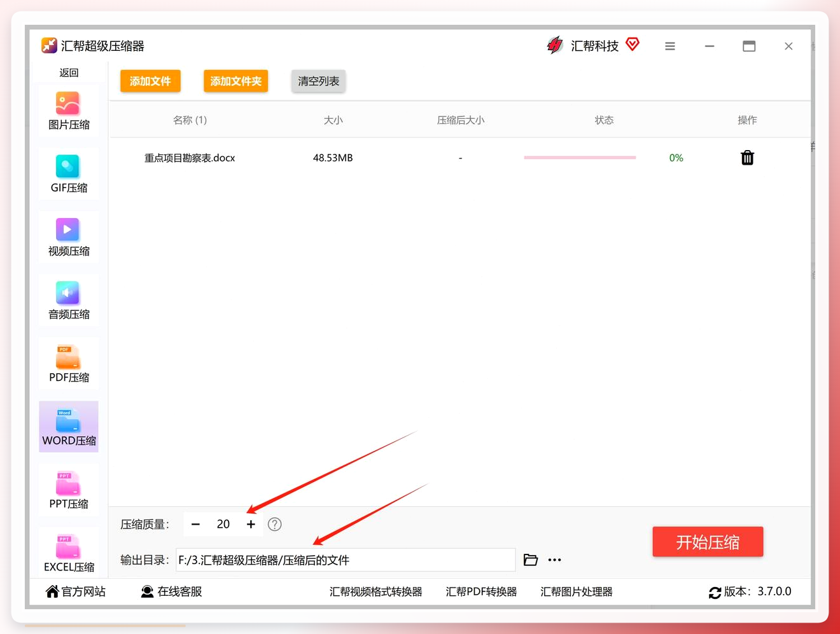Minimize the 汇帮超级压缩器 window
Viewport: 840px width, 634px height.
[710, 46]
